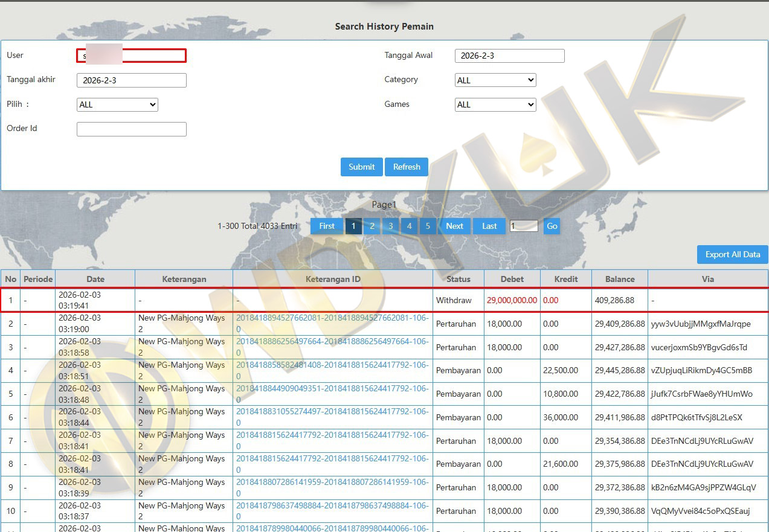The image size is (769, 532).
Task: Click the Tanggal akhir date field
Action: pos(131,80)
